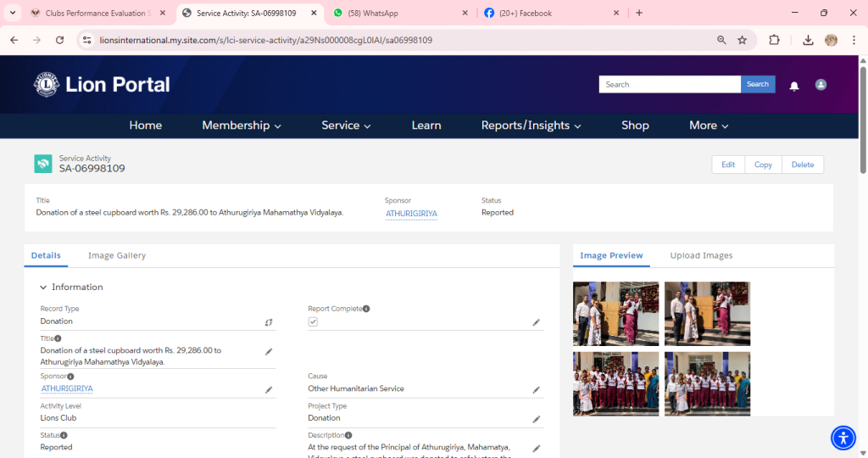Open the browser extensions puzzle icon
The width and height of the screenshot is (868, 458).
774,40
